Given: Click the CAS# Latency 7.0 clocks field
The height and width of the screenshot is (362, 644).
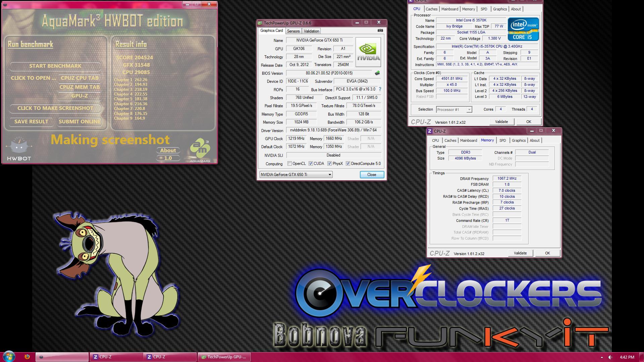Looking at the screenshot, I should 507,190.
